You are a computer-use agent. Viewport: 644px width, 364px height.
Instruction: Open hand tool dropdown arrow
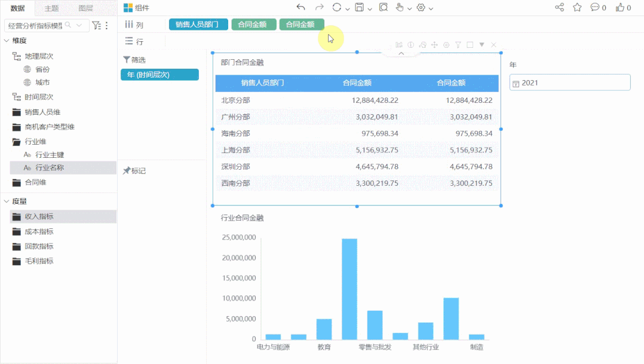tap(409, 9)
